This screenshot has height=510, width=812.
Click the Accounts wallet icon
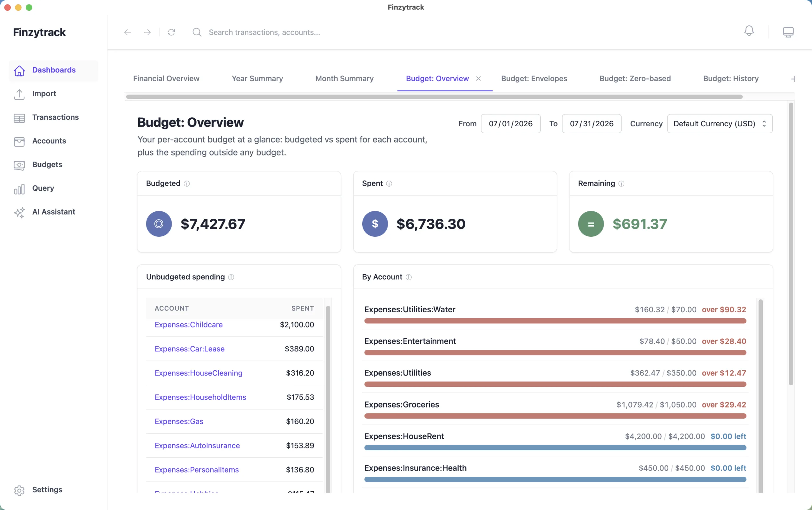point(19,141)
